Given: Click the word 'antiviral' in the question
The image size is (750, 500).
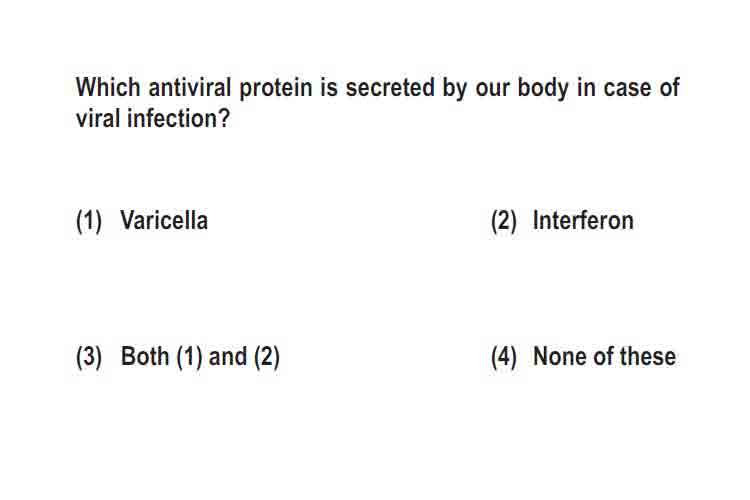Looking at the screenshot, I should click(190, 88).
